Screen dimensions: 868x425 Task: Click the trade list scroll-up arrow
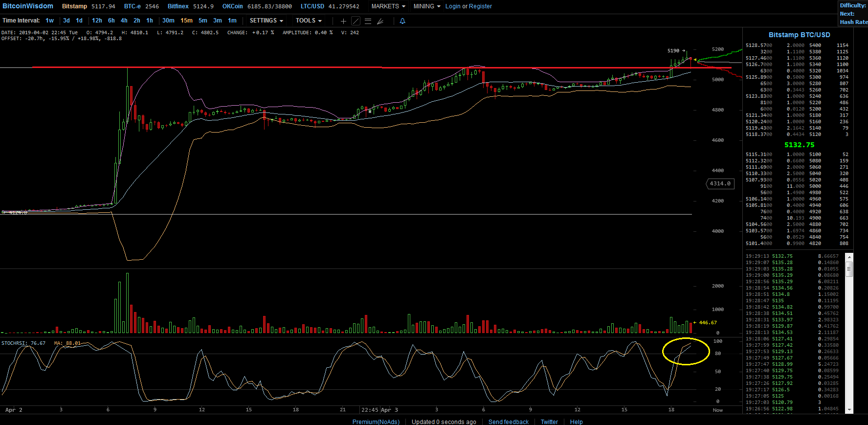pyautogui.click(x=849, y=257)
